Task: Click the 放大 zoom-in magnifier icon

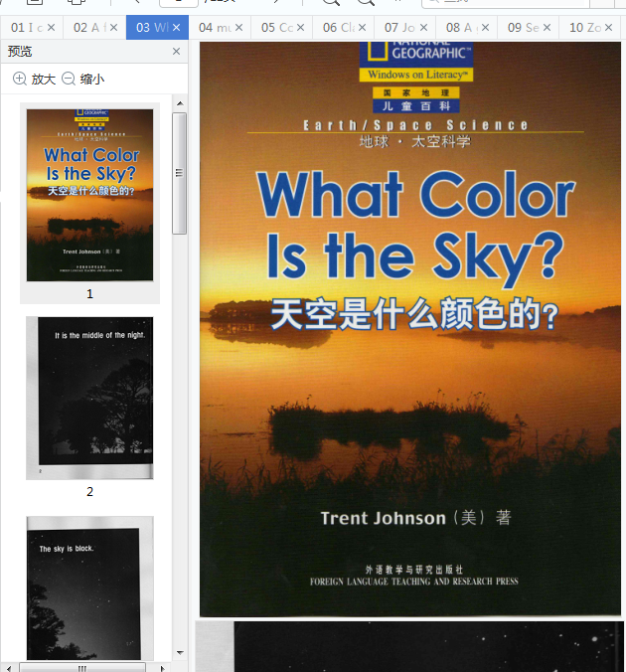Action: point(20,79)
